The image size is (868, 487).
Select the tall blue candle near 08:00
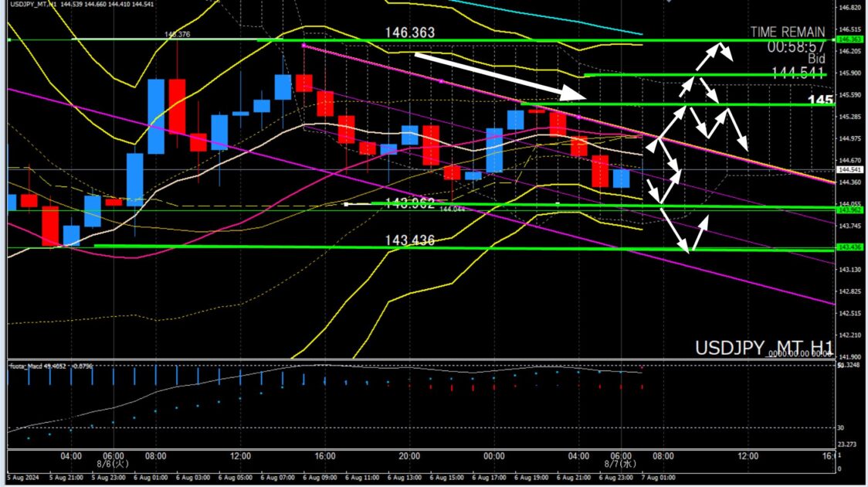[155, 114]
